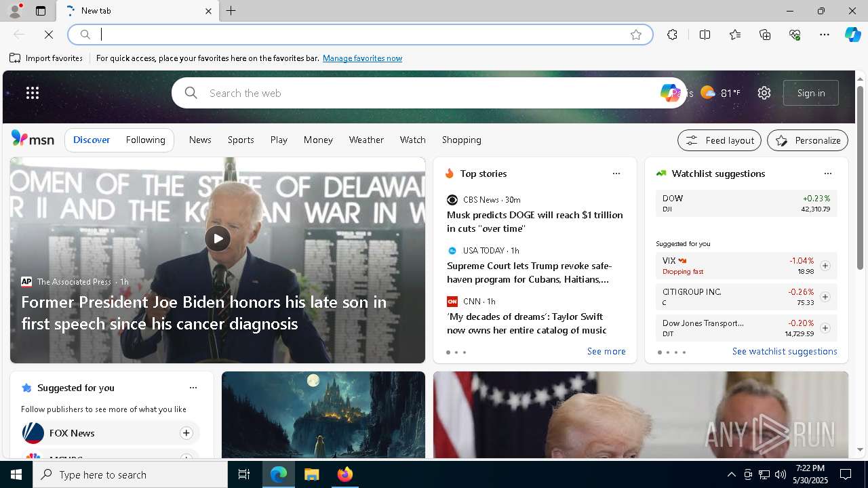Click the Sign in button
This screenshot has height=488, width=868.
coord(811,93)
